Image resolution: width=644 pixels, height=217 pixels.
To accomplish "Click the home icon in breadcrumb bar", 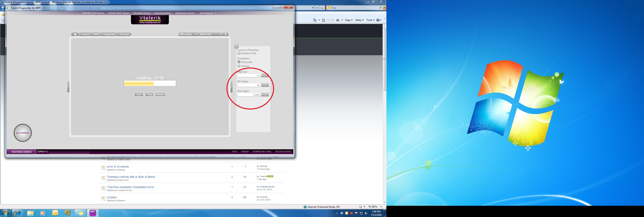I will point(75,34).
